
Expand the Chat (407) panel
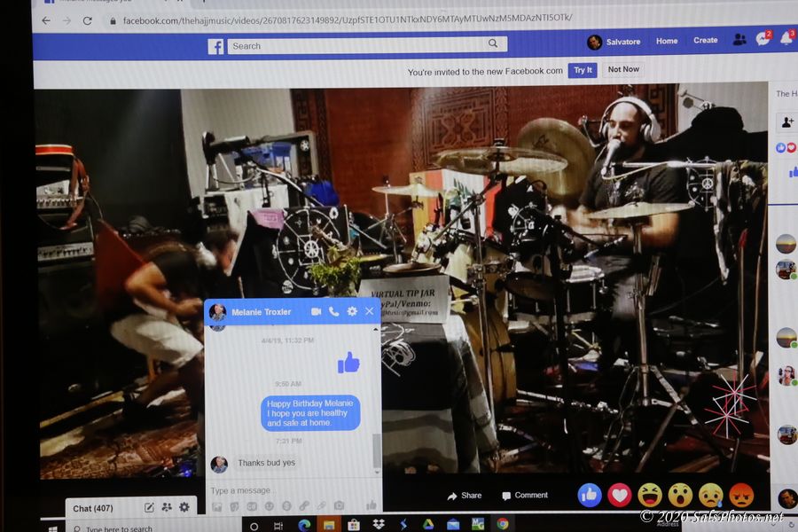(x=93, y=508)
